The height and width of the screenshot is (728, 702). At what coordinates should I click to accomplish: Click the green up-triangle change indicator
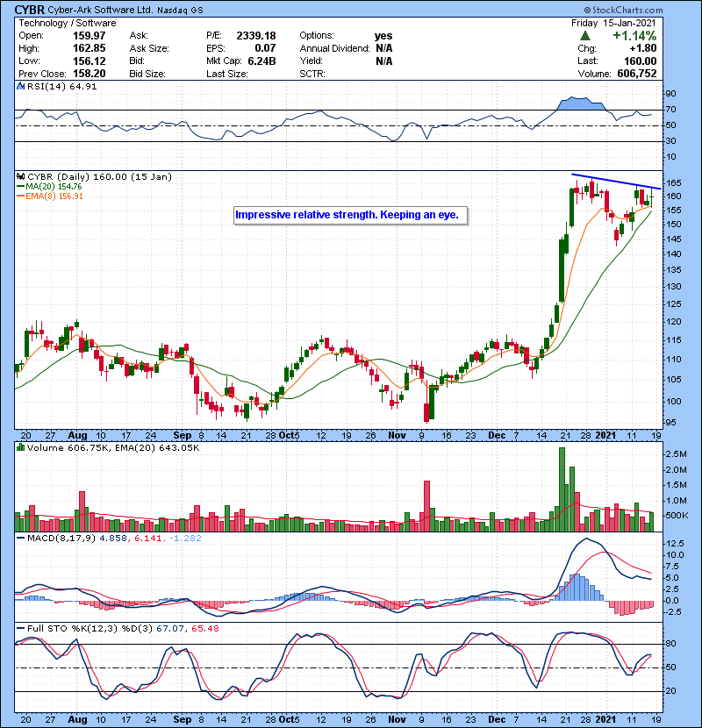585,35
